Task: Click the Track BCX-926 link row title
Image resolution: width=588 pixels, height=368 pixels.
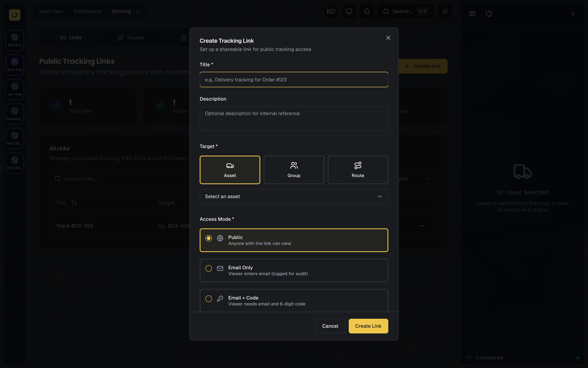Action: click(75, 226)
